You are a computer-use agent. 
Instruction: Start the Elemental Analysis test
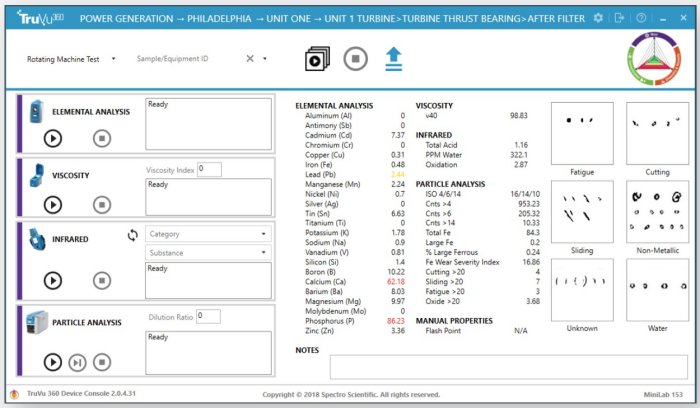53,139
